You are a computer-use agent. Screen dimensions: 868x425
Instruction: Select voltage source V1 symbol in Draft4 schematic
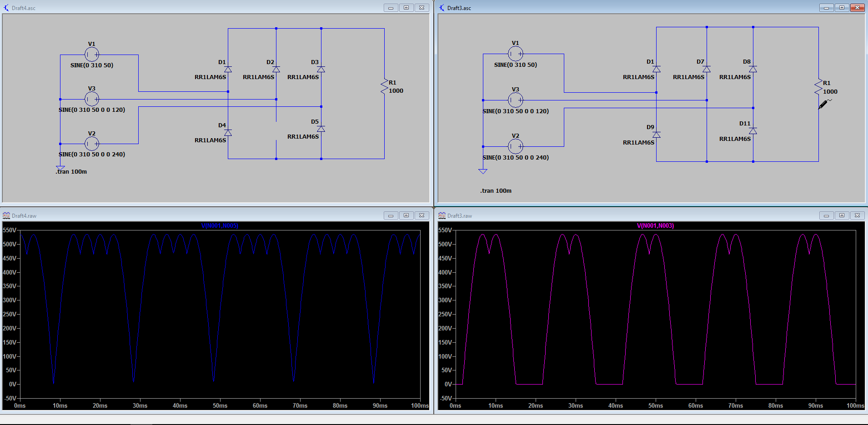click(x=92, y=55)
